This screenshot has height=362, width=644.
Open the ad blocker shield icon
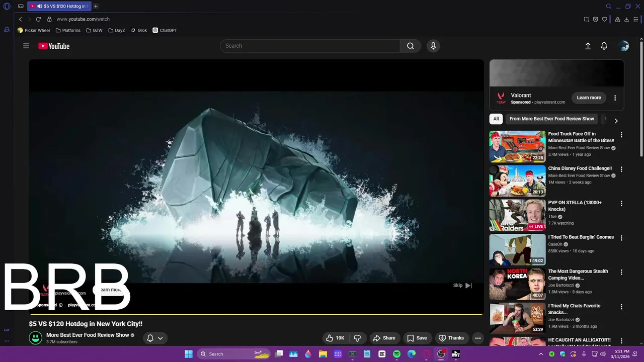click(596, 19)
